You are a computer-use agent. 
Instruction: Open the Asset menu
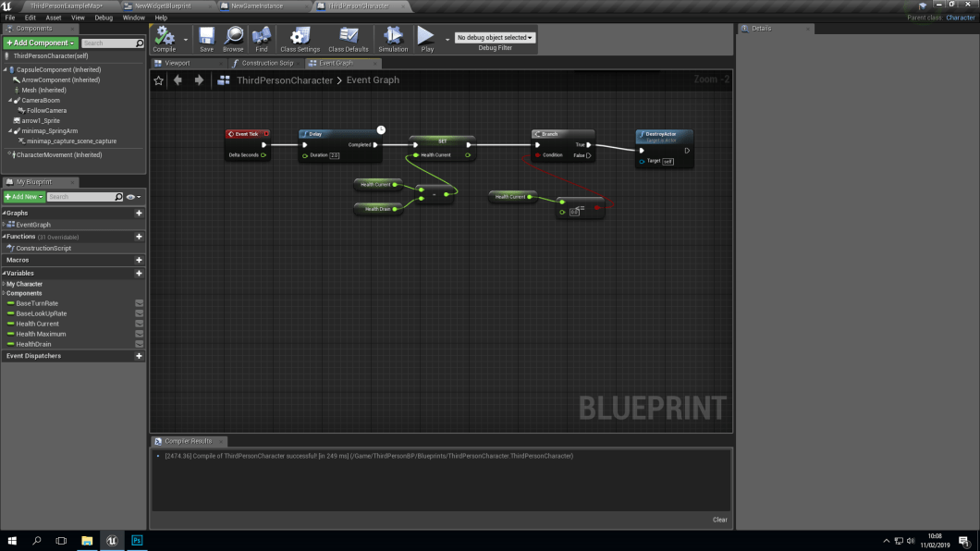pos(53,18)
